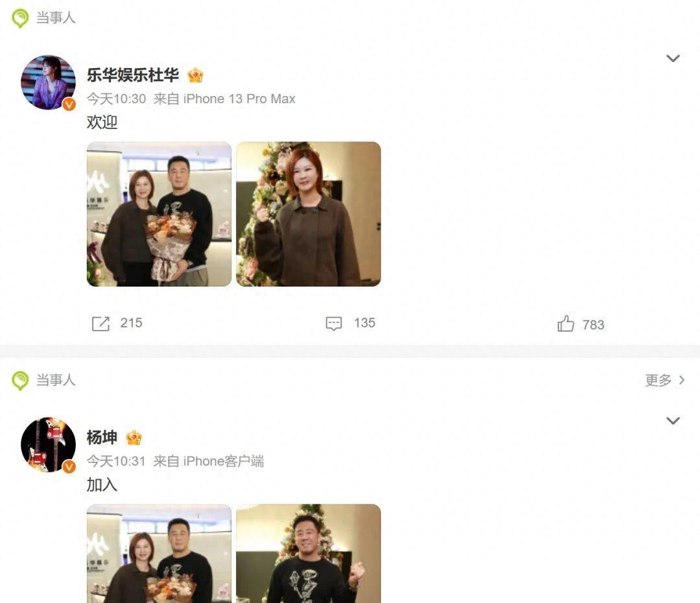
Task: Open the 更多 link
Action: [665, 380]
